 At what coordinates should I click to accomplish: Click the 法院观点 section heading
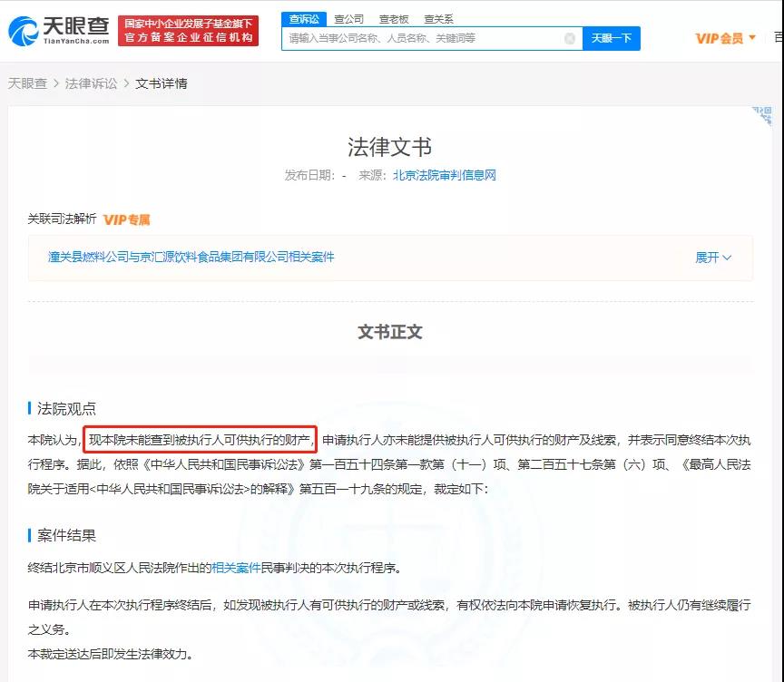point(66,409)
